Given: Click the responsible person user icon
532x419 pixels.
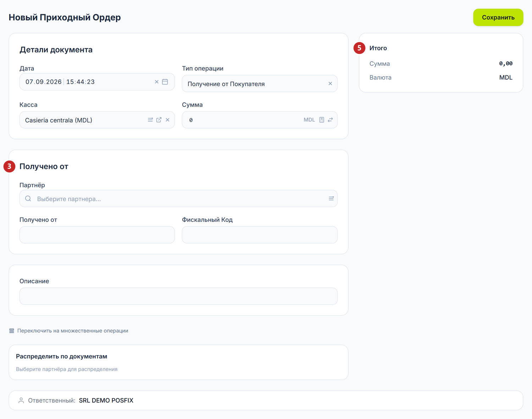Looking at the screenshot, I should (x=21, y=401).
